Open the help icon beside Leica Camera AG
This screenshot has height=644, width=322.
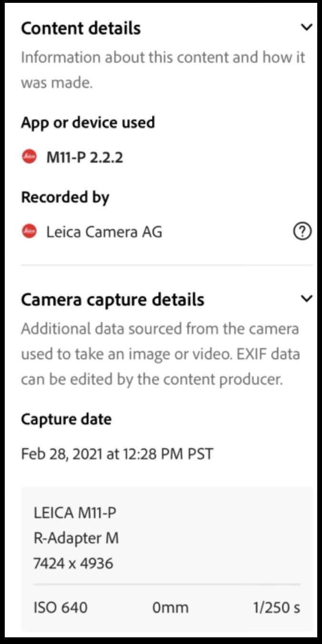click(302, 231)
